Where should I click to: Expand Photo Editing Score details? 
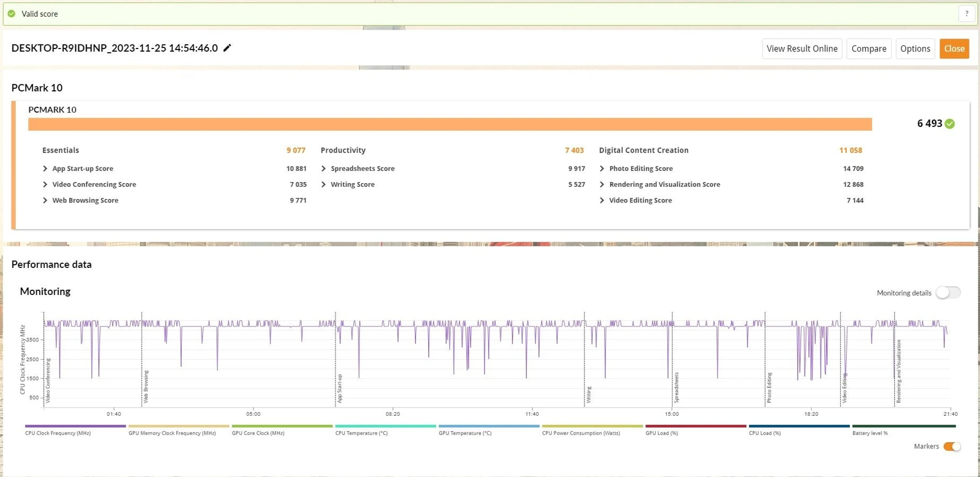(602, 168)
